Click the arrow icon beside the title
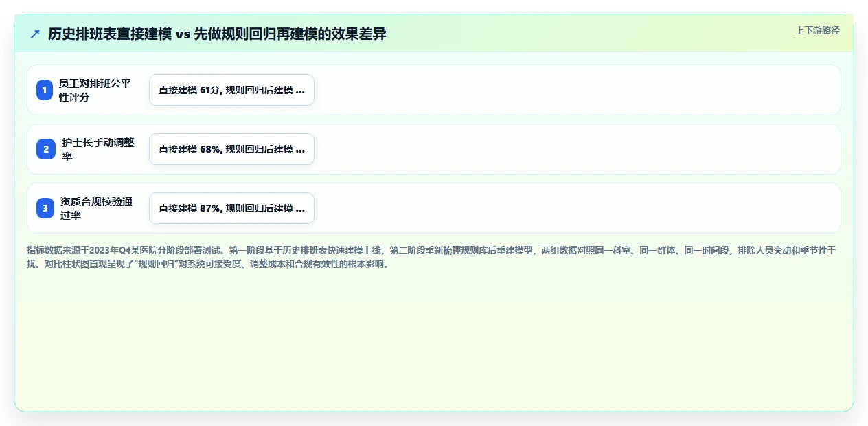The width and height of the screenshot is (868, 426). coord(35,34)
